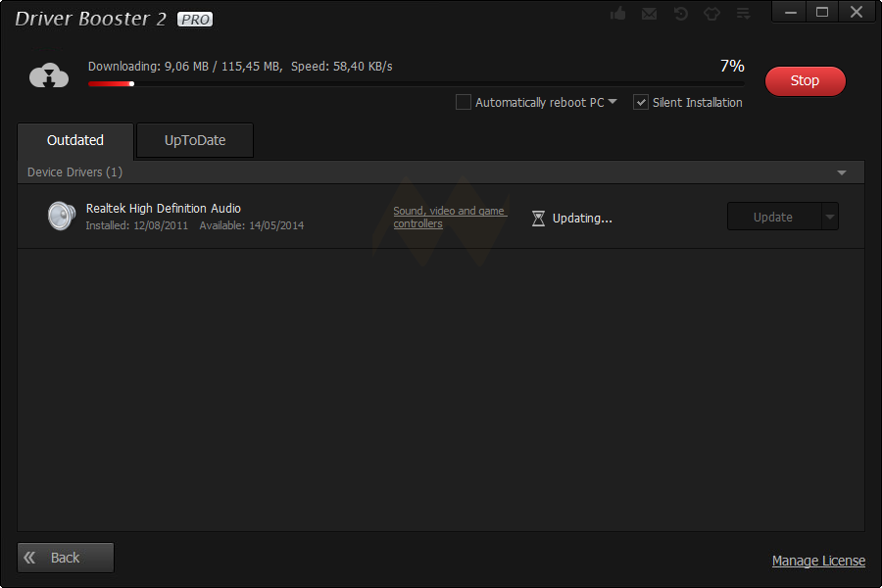Close the Driver Booster window

tap(857, 12)
